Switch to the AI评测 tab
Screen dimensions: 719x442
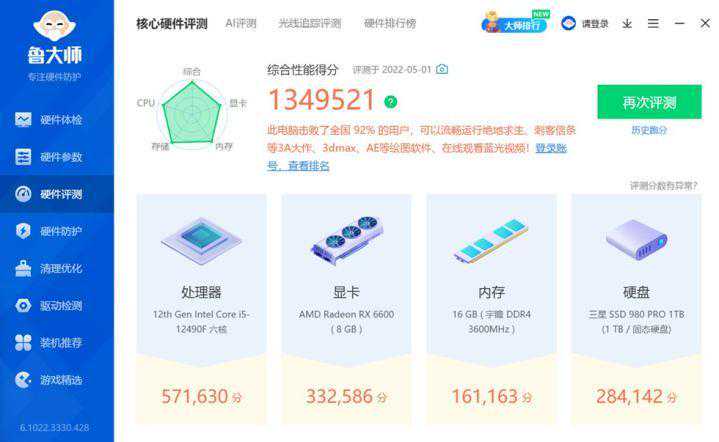[x=241, y=23]
